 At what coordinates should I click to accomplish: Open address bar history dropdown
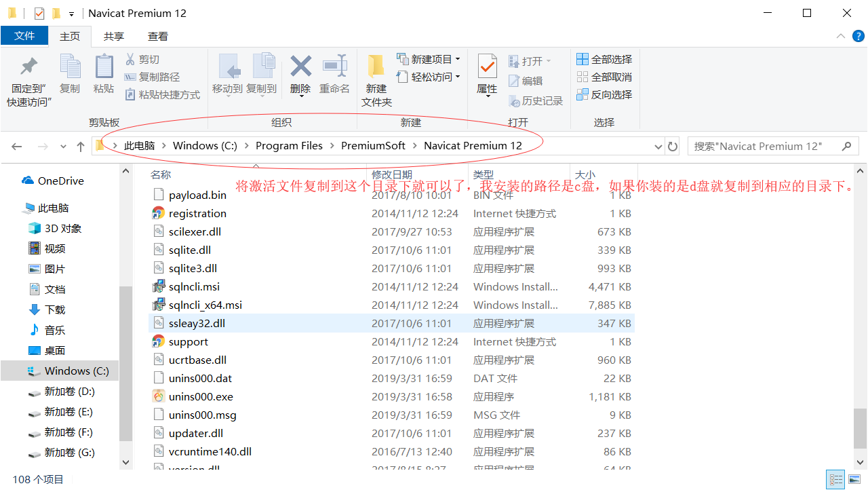click(658, 146)
